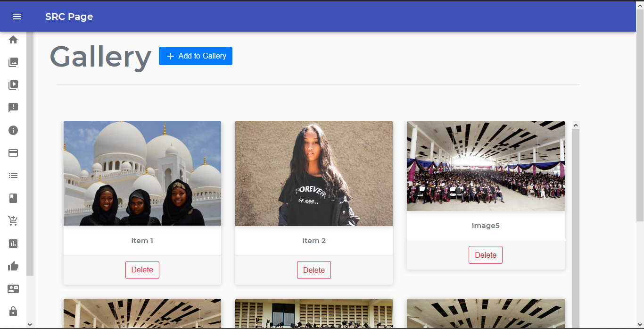Open the add-to-cart sidebar icon

pyautogui.click(x=13, y=221)
